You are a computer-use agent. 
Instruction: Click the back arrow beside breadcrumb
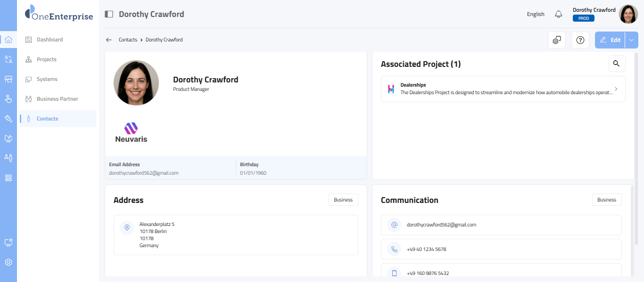109,40
